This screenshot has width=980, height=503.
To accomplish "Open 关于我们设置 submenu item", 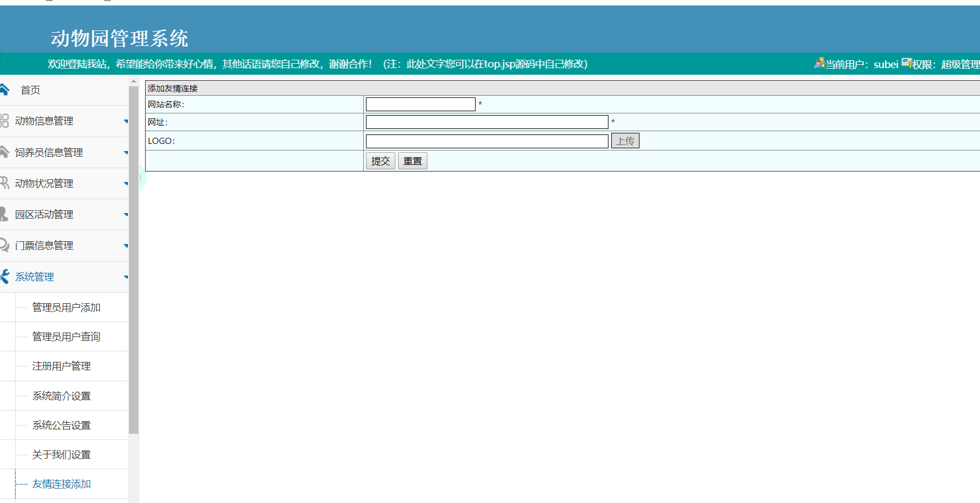I will point(61,454).
